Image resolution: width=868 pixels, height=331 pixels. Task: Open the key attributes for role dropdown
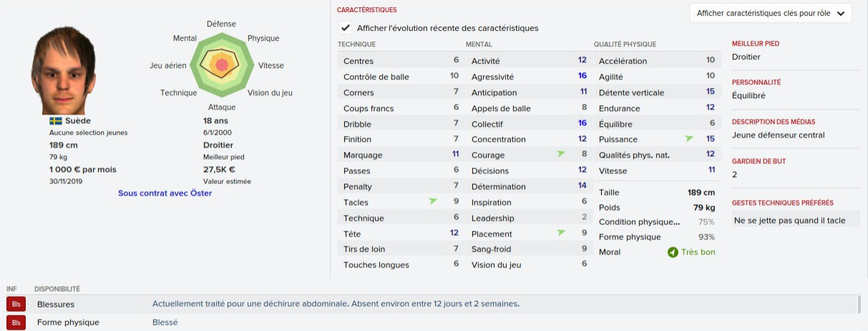tap(771, 14)
